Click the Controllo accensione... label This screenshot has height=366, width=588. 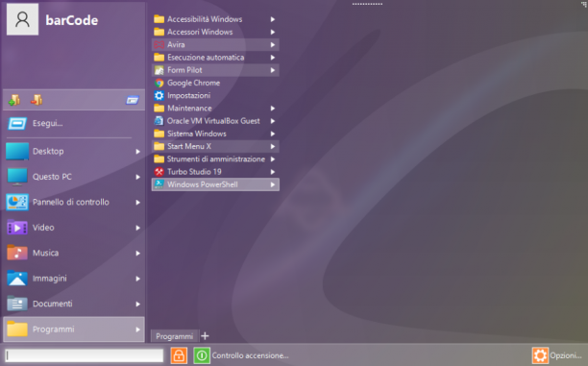pyautogui.click(x=250, y=355)
